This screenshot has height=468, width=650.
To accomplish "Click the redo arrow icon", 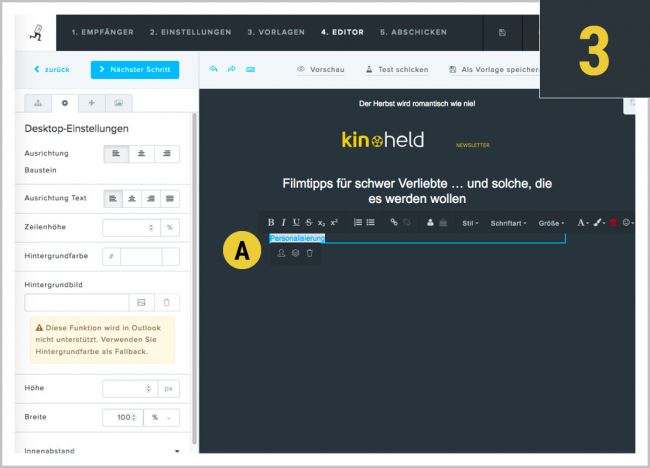I will [x=231, y=69].
